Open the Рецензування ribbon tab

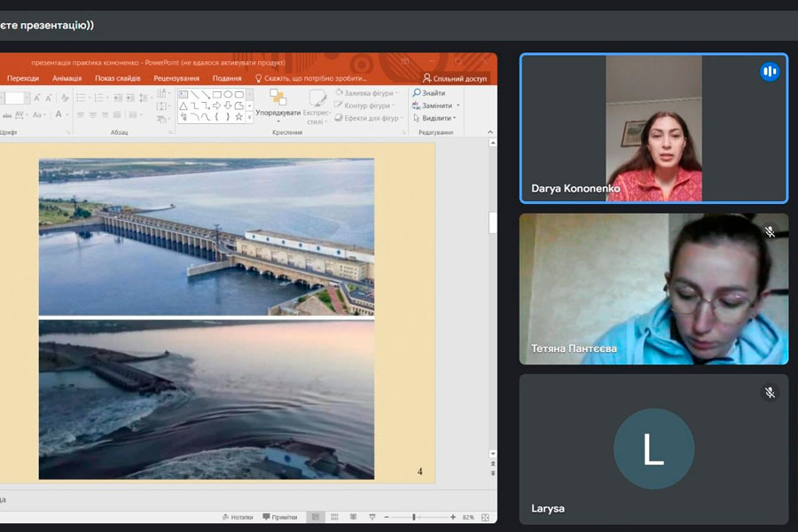(x=174, y=78)
